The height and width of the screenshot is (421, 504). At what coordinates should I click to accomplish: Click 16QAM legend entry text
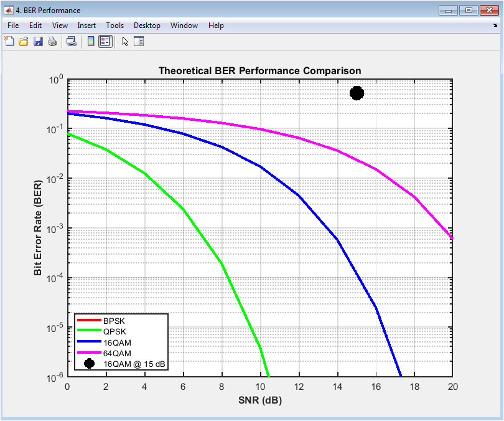pos(117,343)
